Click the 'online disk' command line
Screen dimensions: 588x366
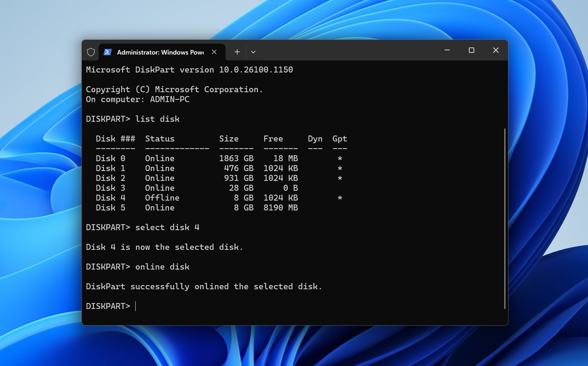[x=162, y=267]
